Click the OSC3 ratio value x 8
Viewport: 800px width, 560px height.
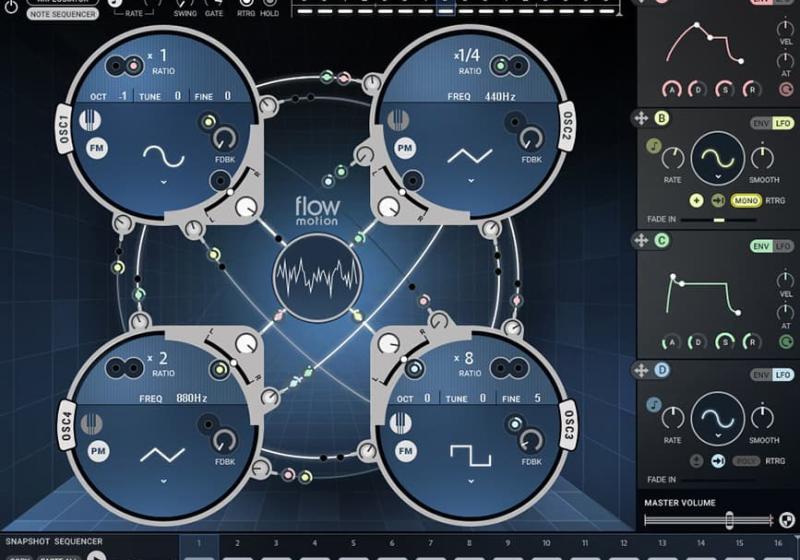(464, 358)
